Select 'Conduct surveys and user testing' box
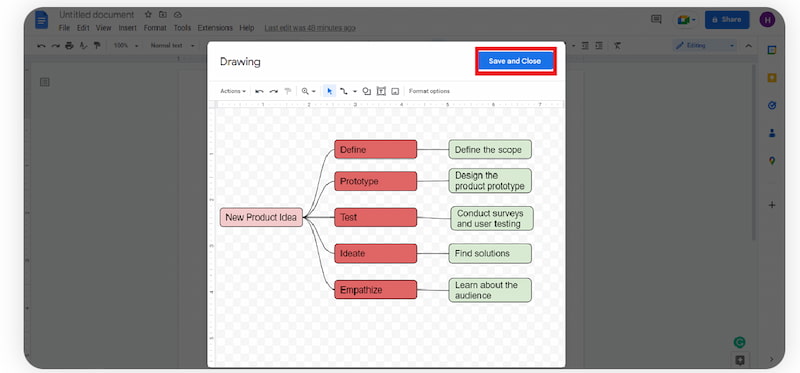This screenshot has width=800, height=373. (x=492, y=218)
